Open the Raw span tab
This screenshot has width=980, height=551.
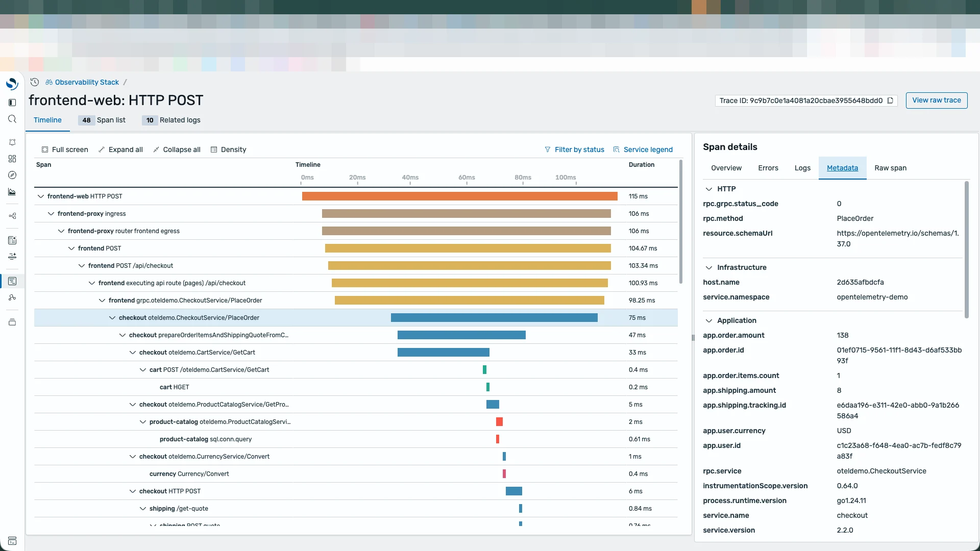click(x=890, y=168)
